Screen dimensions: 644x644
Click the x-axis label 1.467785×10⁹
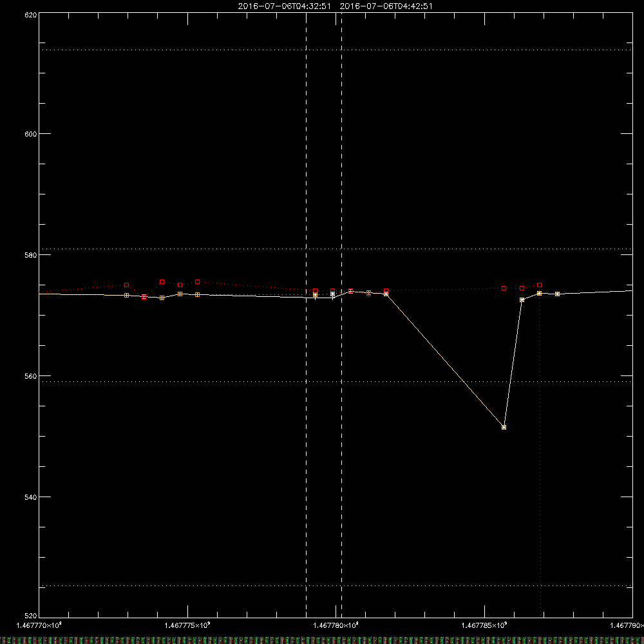point(484,625)
